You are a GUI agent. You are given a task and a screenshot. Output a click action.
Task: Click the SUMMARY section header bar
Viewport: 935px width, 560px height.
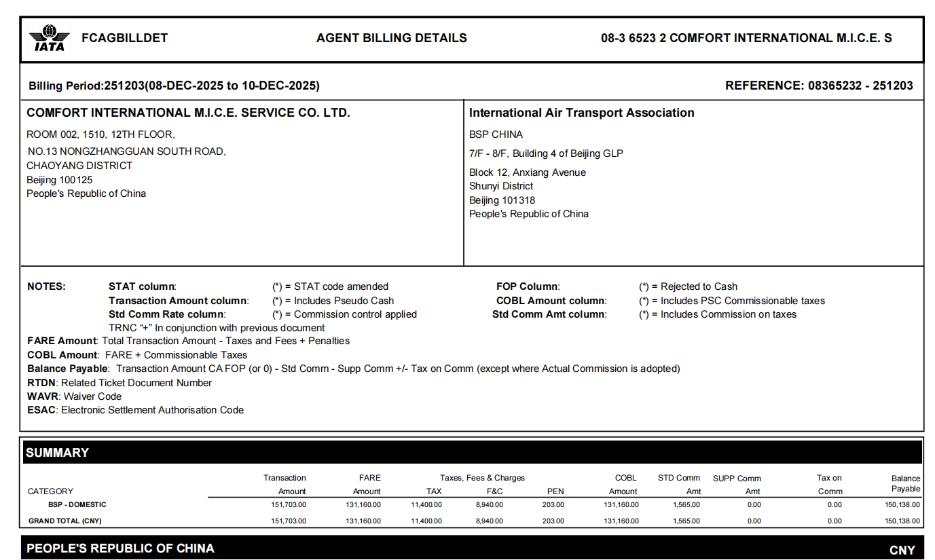(x=472, y=452)
